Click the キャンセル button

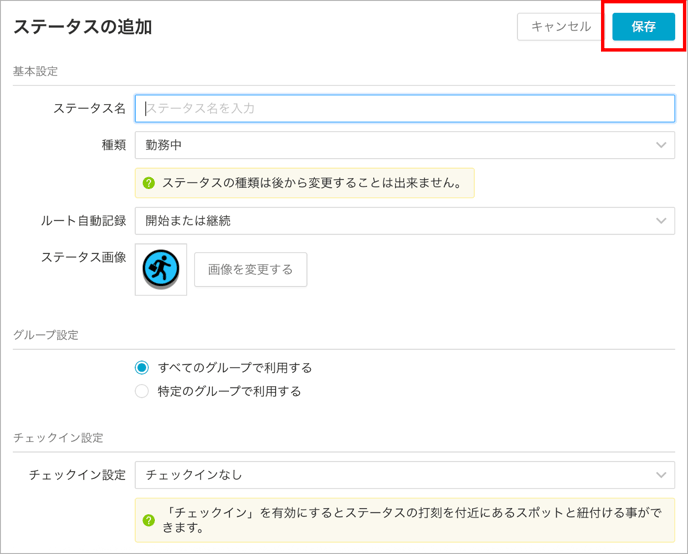pyautogui.click(x=561, y=27)
